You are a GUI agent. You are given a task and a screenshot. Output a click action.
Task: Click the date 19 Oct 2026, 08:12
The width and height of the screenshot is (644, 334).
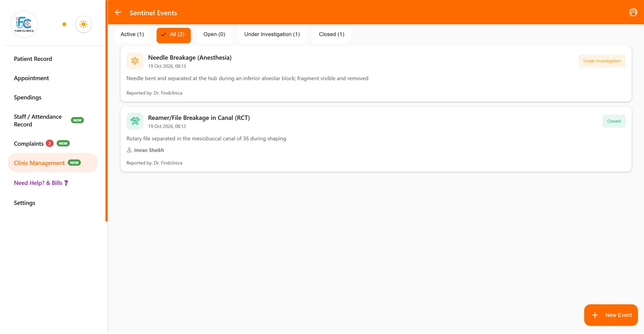pyautogui.click(x=167, y=126)
